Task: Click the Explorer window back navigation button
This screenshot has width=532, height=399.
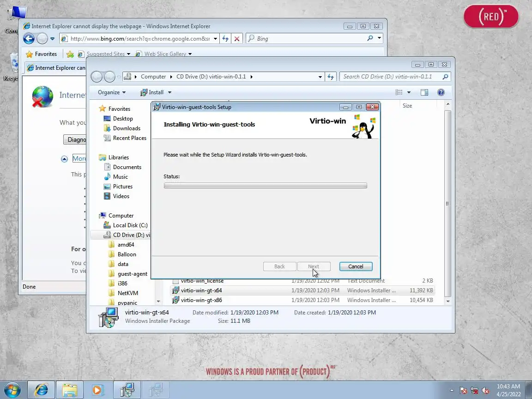Action: tap(97, 77)
